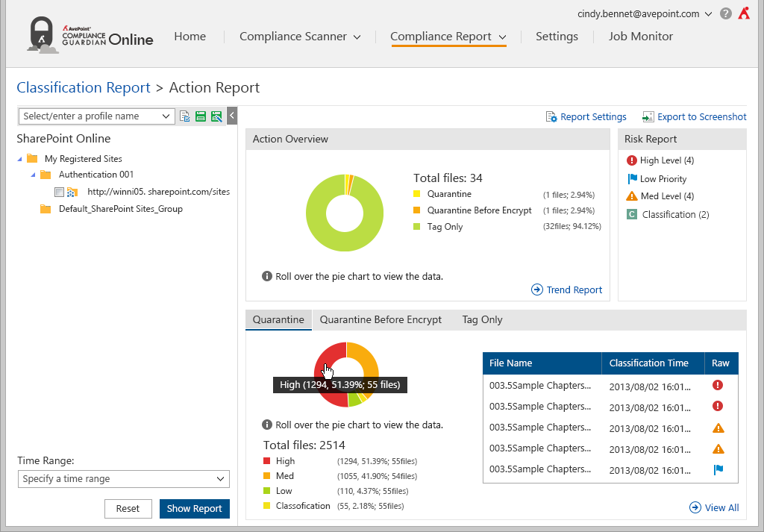The image size is (764, 532).
Task: Click the High Level red alert icon in Risk Report
Action: point(632,160)
